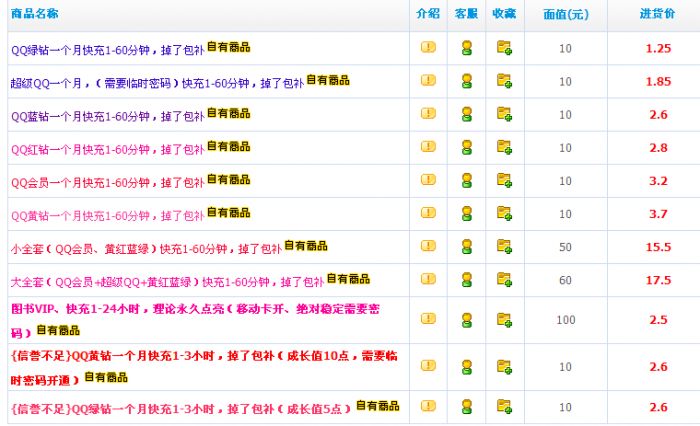Viewport: 700px width, 426px height.
Task: Click the 客服 column header
Action: pyautogui.click(x=466, y=13)
